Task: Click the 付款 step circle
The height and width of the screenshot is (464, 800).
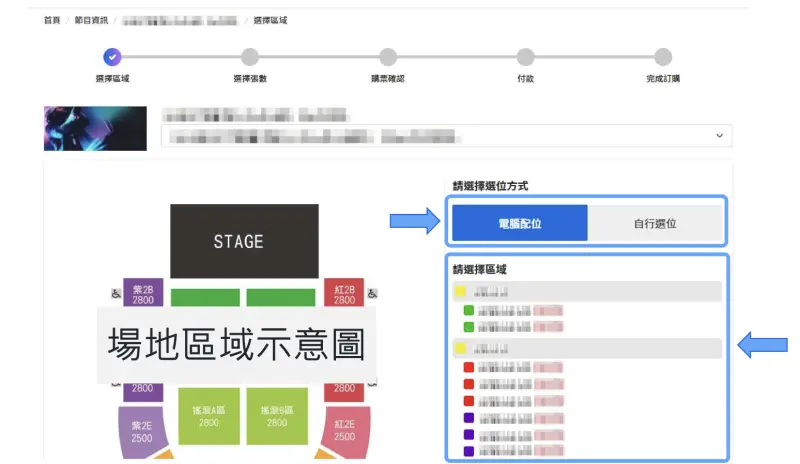Action: point(526,57)
